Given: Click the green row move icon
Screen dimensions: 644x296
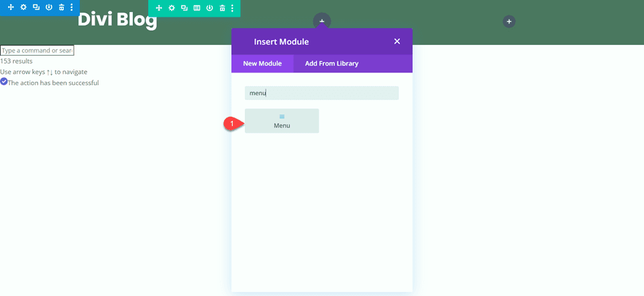Looking at the screenshot, I should (159, 8).
